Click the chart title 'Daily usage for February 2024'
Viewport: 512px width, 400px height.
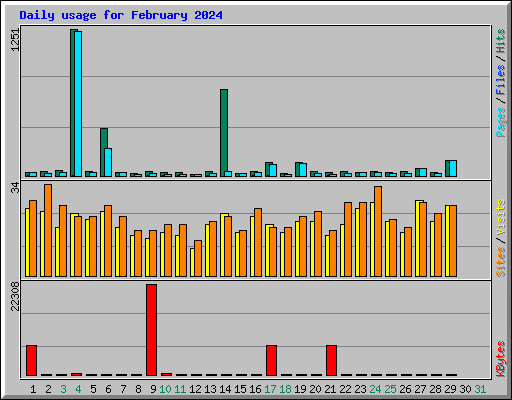click(121, 15)
